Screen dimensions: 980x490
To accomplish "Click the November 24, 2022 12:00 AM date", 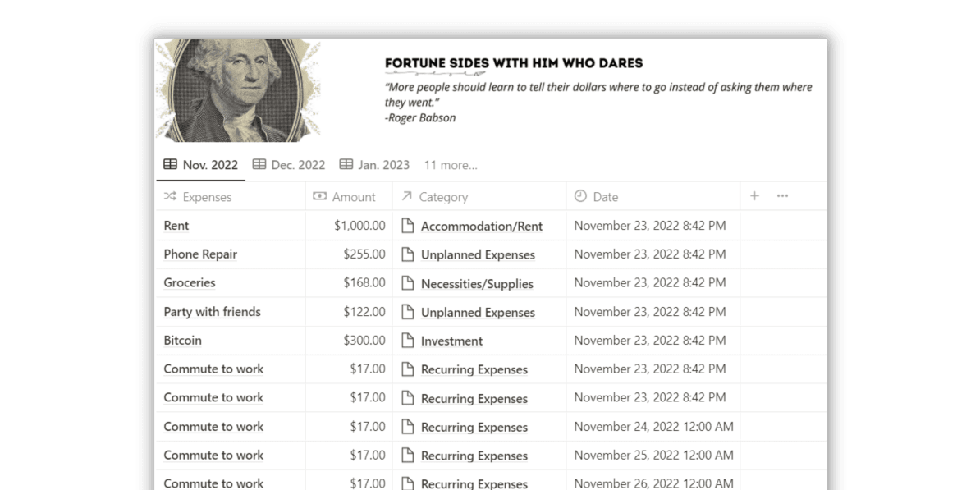I will 654,427.
